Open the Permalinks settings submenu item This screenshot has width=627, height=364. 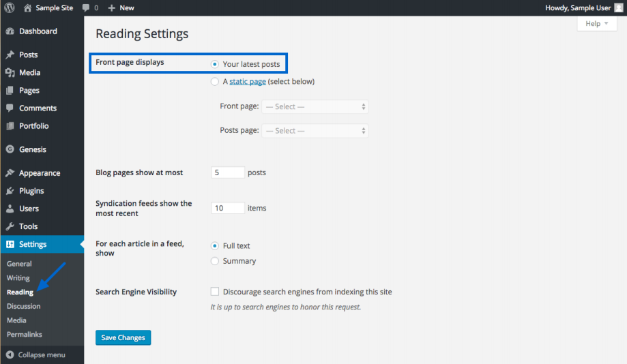tap(25, 335)
